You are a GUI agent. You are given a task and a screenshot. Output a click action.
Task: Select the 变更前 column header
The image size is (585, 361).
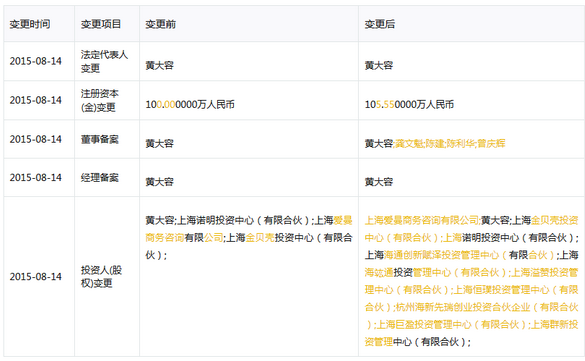coord(160,24)
